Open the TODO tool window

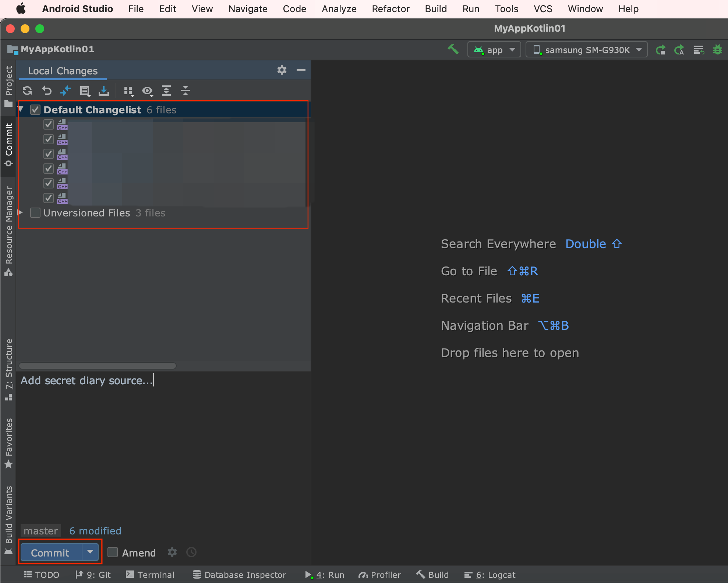click(x=42, y=575)
